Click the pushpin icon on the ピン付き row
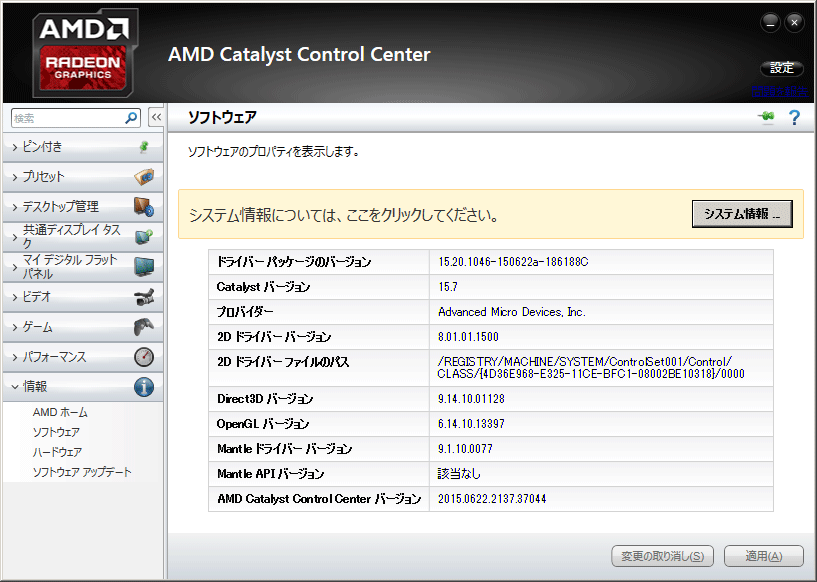Screen dimensions: 817x582 144,147
